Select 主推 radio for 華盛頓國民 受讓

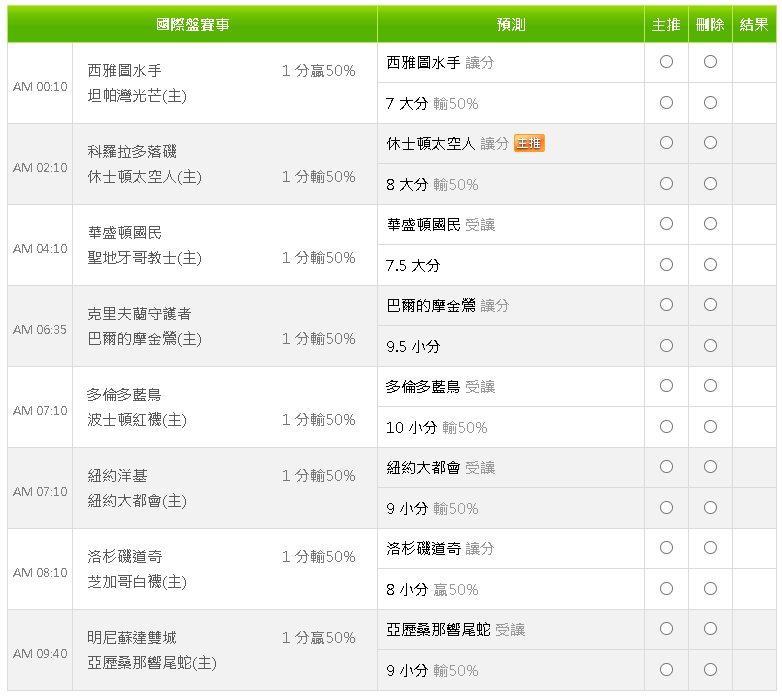click(x=666, y=224)
